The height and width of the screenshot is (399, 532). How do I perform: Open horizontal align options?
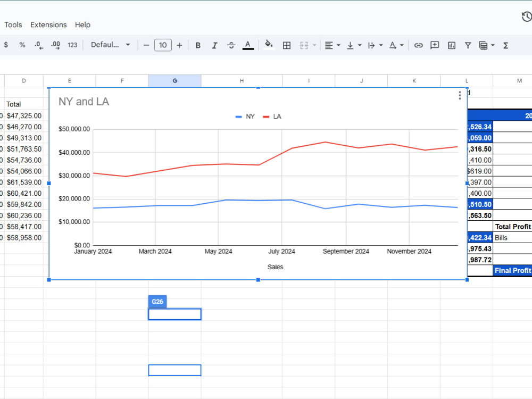click(x=332, y=45)
